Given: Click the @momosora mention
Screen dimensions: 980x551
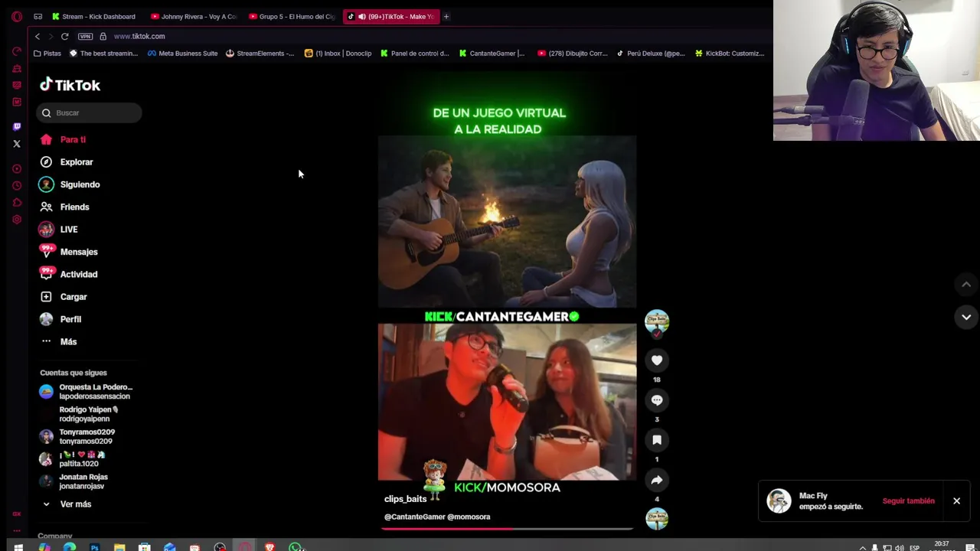Looking at the screenshot, I should click(x=469, y=517).
